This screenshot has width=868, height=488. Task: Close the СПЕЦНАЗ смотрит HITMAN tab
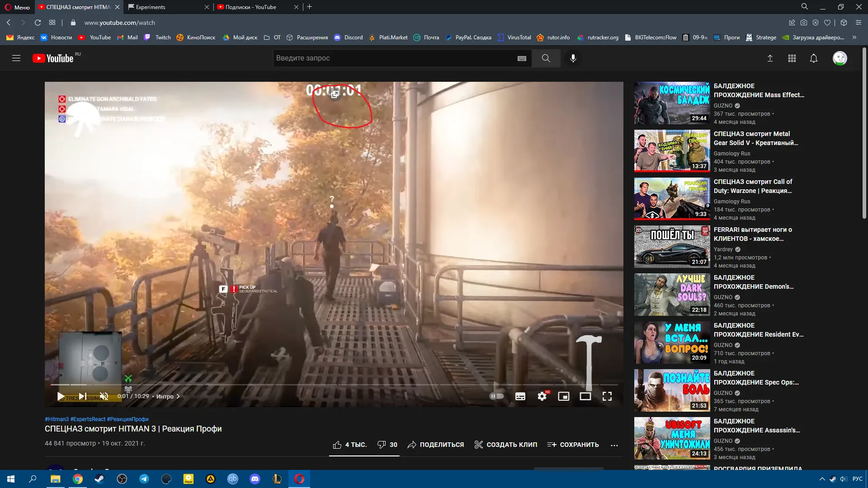coord(117,7)
